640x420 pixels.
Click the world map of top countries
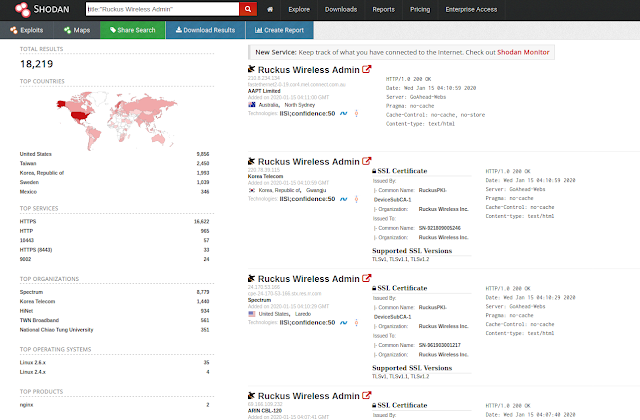117,120
